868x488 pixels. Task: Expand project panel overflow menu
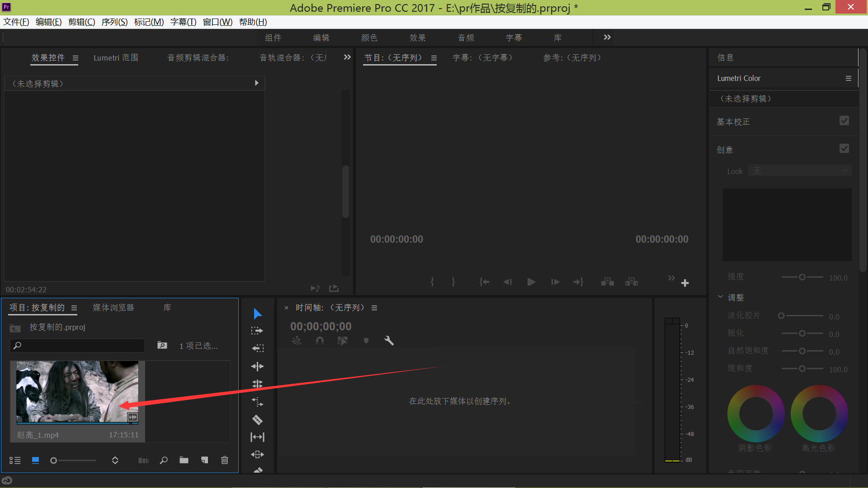(74, 307)
